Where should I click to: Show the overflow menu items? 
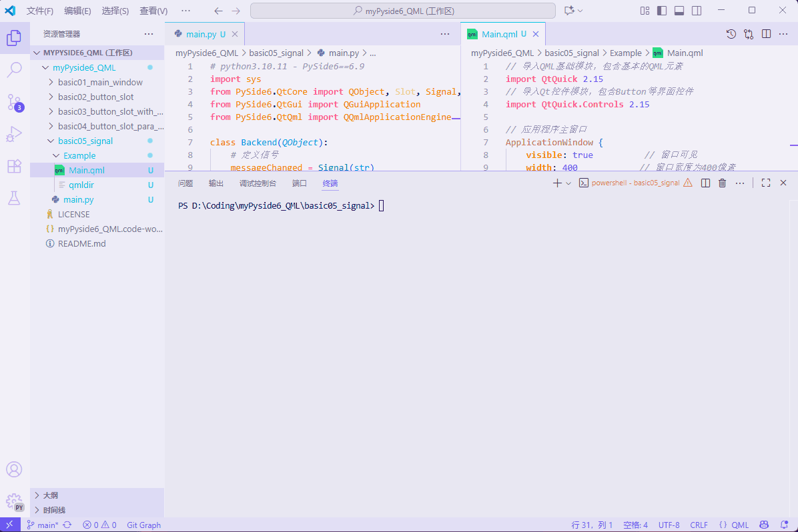pyautogui.click(x=185, y=11)
